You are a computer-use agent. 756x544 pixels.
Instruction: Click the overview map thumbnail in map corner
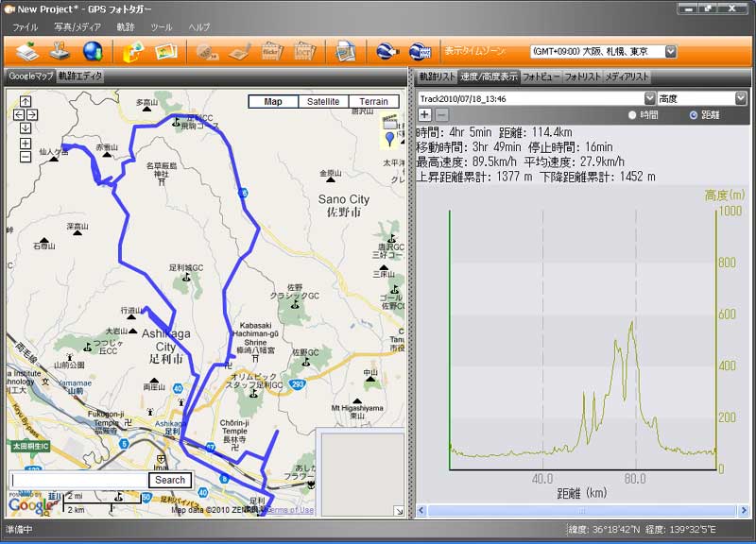(x=363, y=474)
